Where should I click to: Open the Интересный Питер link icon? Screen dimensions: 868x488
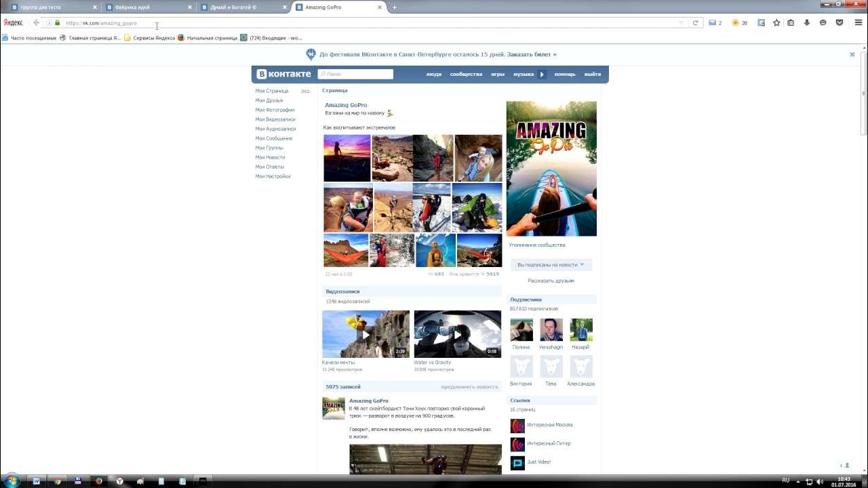point(517,445)
